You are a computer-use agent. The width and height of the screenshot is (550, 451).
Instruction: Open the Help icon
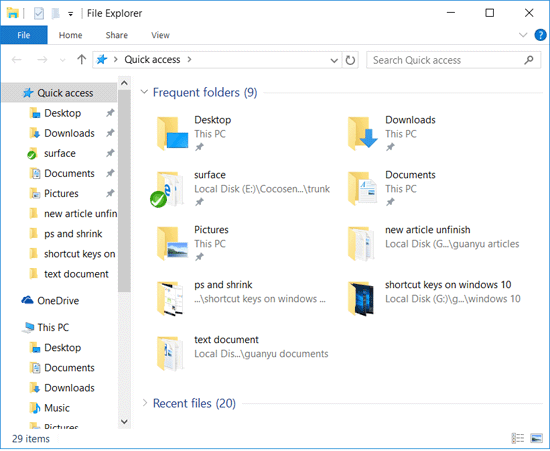(x=540, y=35)
